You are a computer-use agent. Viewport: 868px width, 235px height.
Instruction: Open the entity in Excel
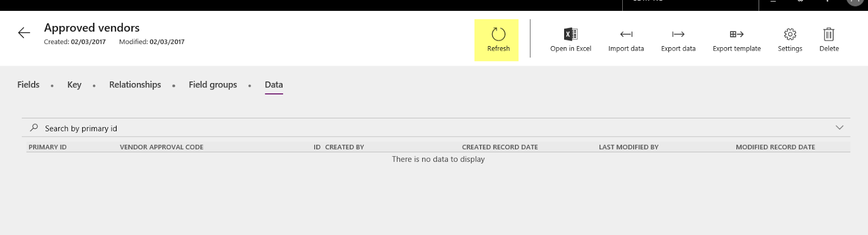[570, 35]
